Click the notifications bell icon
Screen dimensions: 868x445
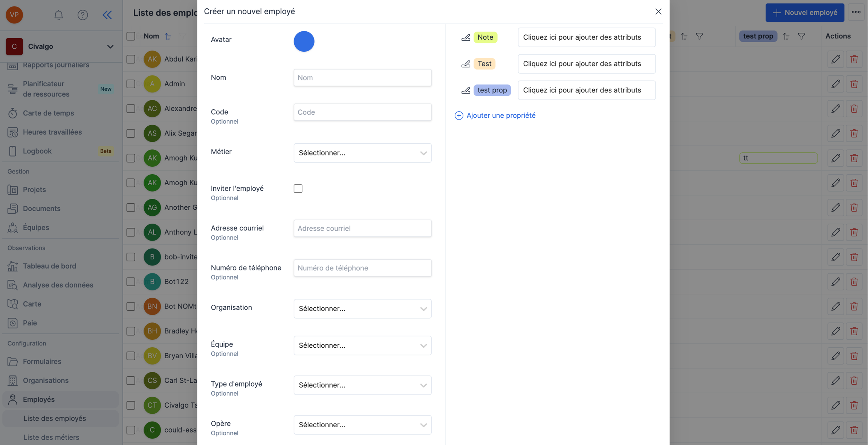tap(58, 15)
